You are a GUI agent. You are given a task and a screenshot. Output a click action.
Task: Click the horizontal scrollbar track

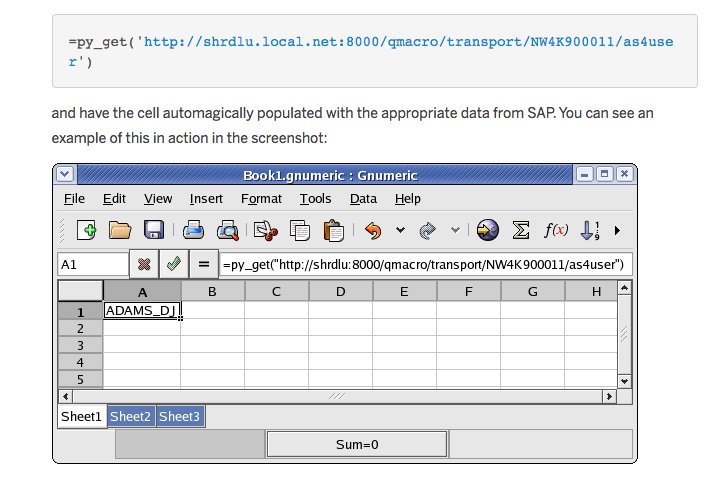coord(337,396)
